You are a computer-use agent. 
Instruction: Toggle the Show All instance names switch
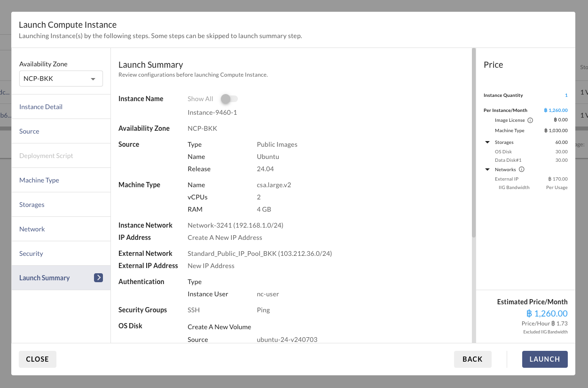(x=230, y=99)
